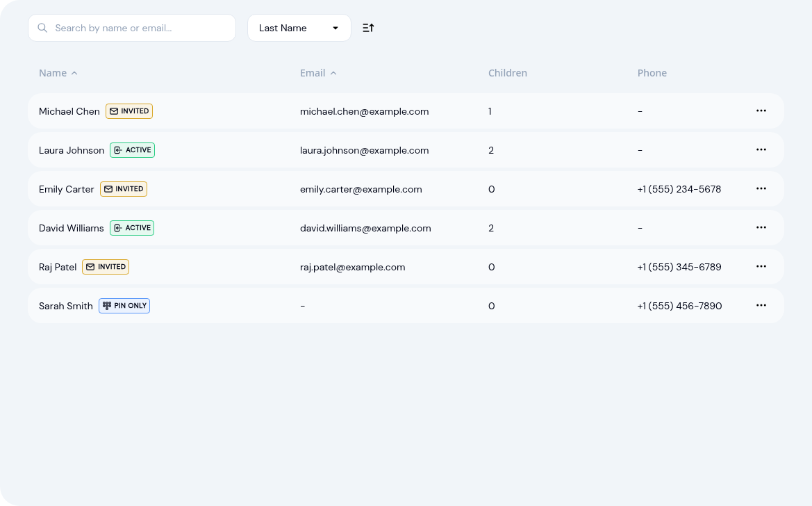
Task: Click david.williams@example.com email
Action: (365, 228)
